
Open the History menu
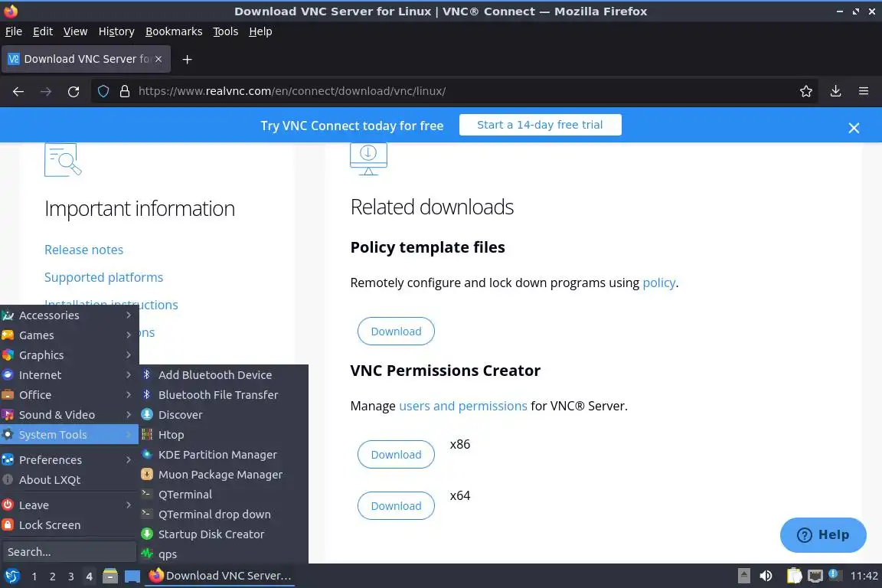click(116, 31)
